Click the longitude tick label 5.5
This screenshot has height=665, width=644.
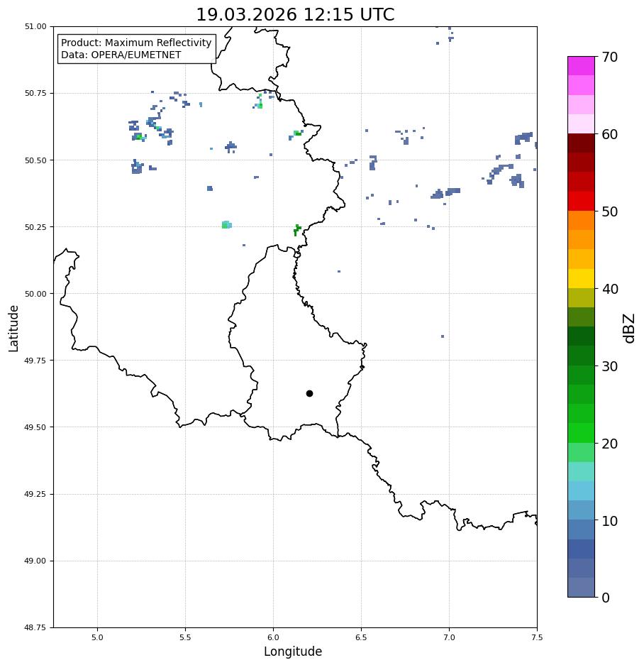[185, 637]
